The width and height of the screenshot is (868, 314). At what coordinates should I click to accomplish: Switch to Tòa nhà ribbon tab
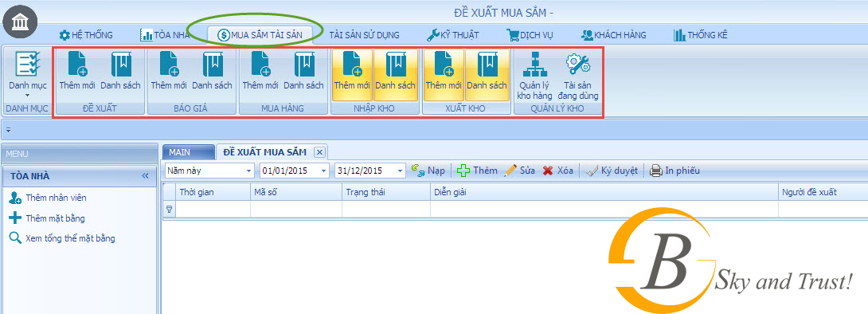[x=165, y=35]
